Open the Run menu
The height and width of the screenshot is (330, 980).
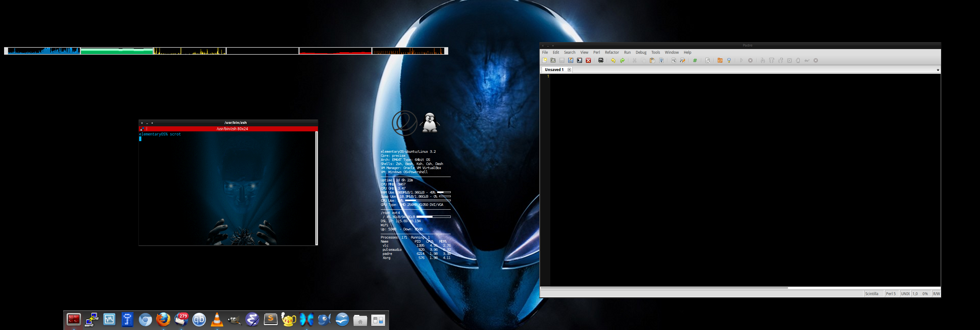[627, 52]
